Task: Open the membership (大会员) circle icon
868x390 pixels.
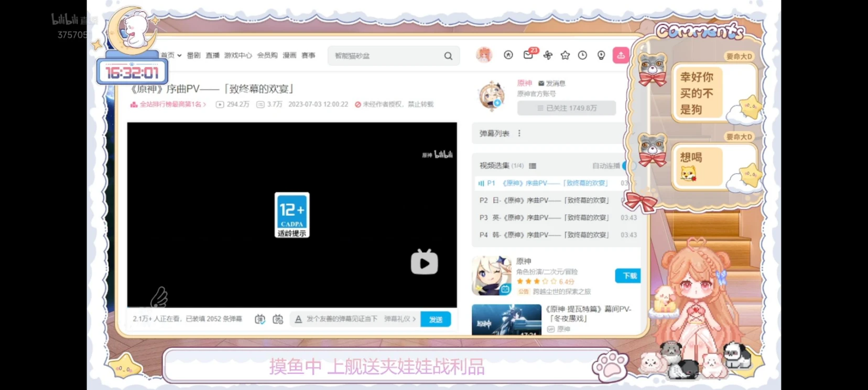Action: click(508, 55)
